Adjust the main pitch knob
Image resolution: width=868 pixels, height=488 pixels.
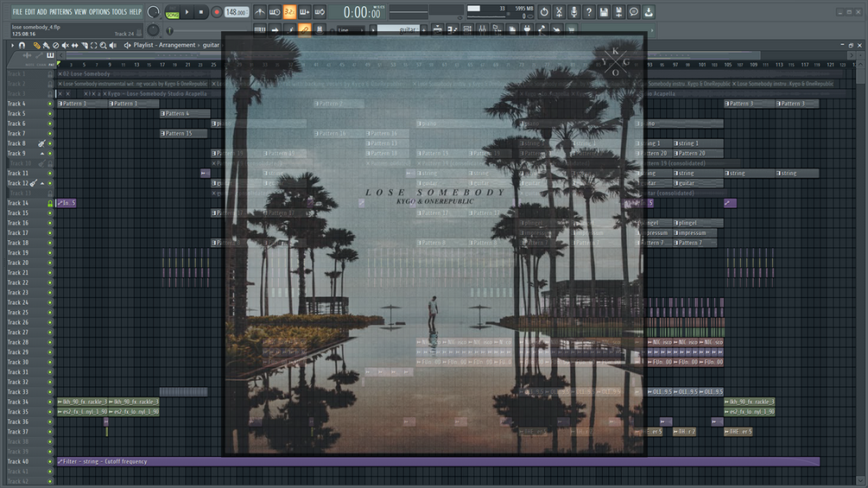154,30
